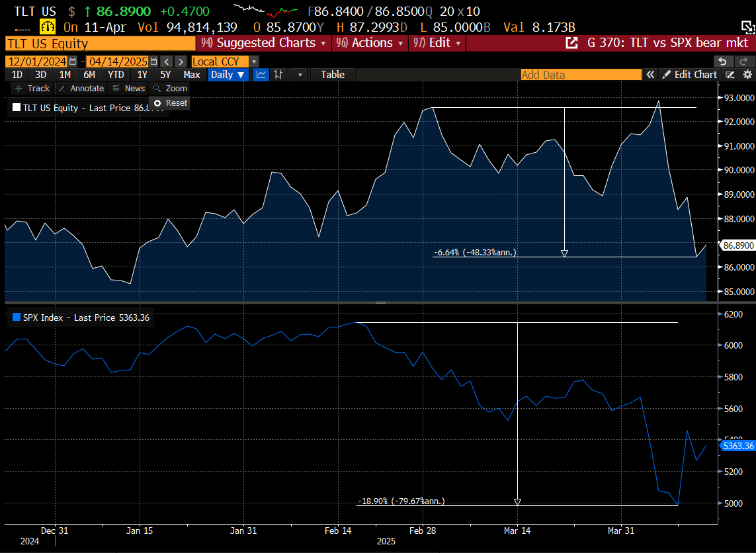Click the line chart type icon
Image resolution: width=756 pixels, height=553 pixels.
tap(261, 75)
